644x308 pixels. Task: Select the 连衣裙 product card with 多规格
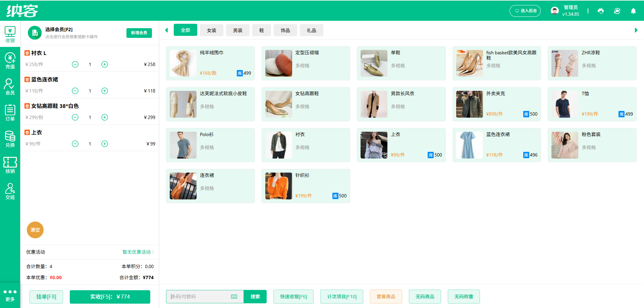coord(210,186)
